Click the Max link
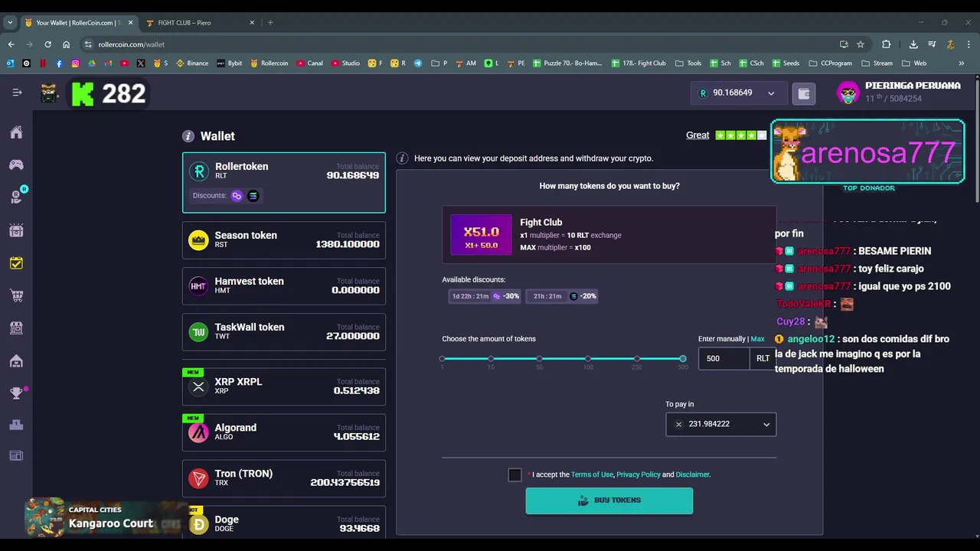Image resolution: width=980 pixels, height=551 pixels. click(757, 339)
